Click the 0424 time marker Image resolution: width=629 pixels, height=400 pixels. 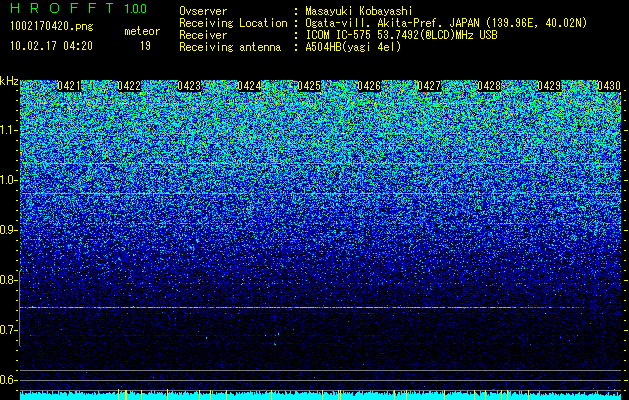point(249,86)
